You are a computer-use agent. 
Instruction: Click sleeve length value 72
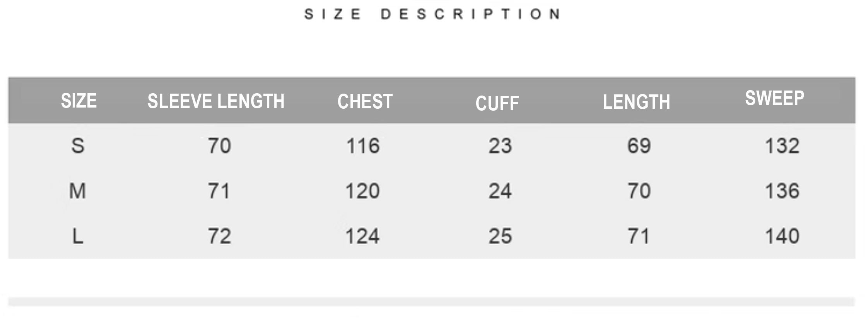[x=219, y=236]
